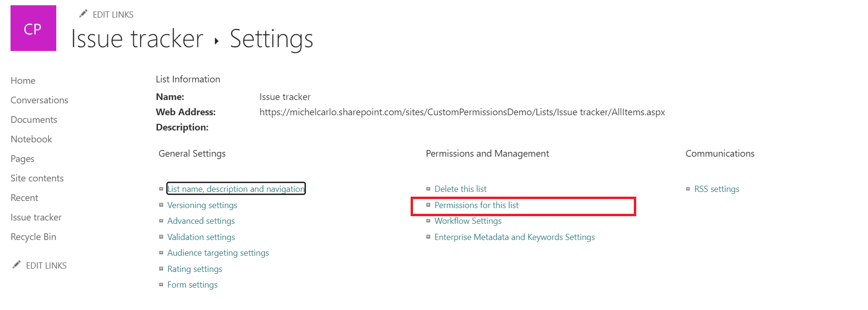Open Advanced settings

(201, 220)
